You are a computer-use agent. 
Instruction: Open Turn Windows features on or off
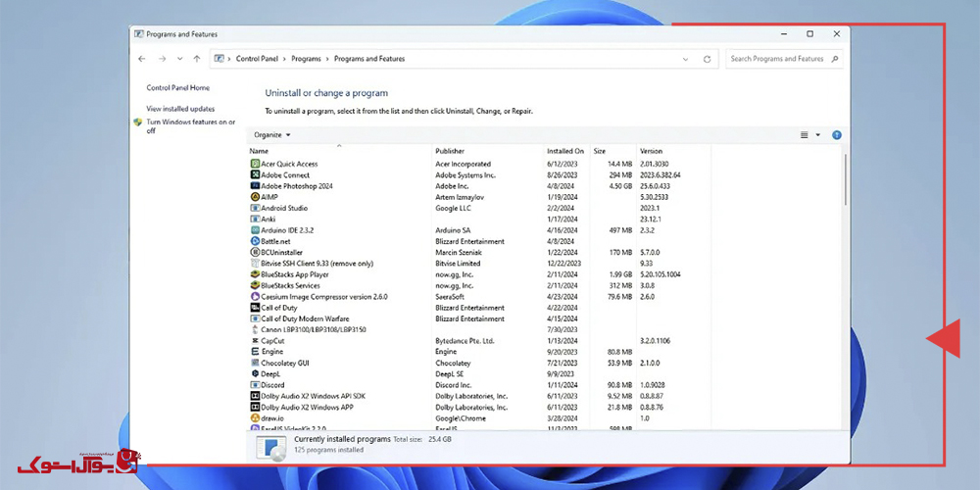coord(191,126)
